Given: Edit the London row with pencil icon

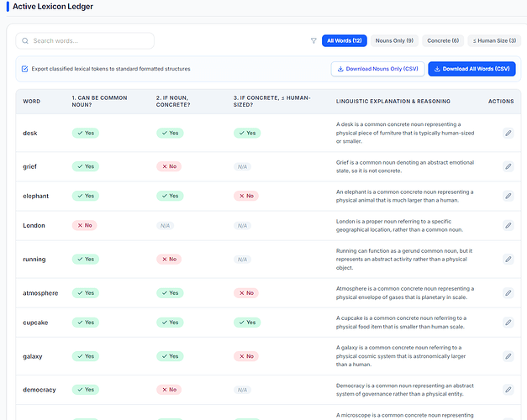Looking at the screenshot, I should click(509, 225).
